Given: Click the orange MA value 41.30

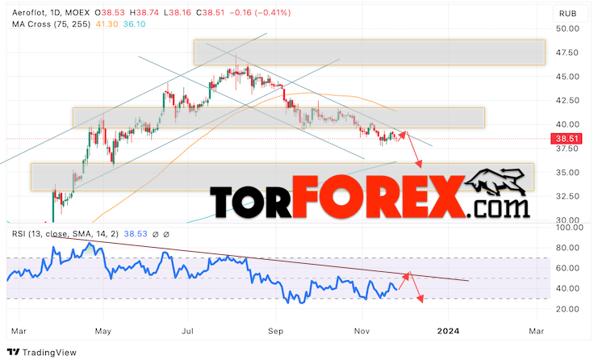Looking at the screenshot, I should 107,24.
